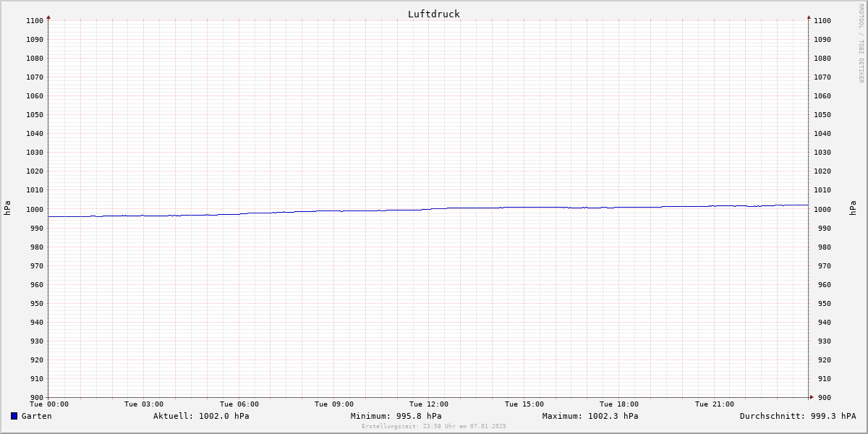Select the Aktuell: 1002.0 hPa value

[201, 416]
